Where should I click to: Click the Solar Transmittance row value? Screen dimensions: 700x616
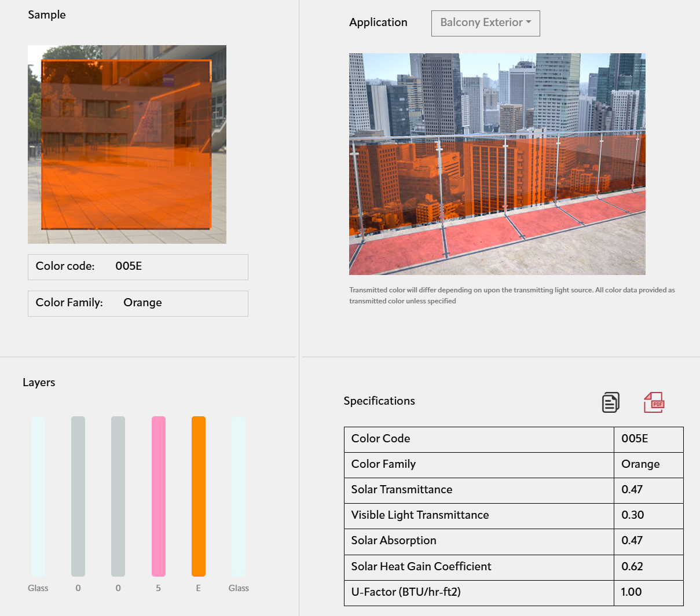click(x=648, y=490)
